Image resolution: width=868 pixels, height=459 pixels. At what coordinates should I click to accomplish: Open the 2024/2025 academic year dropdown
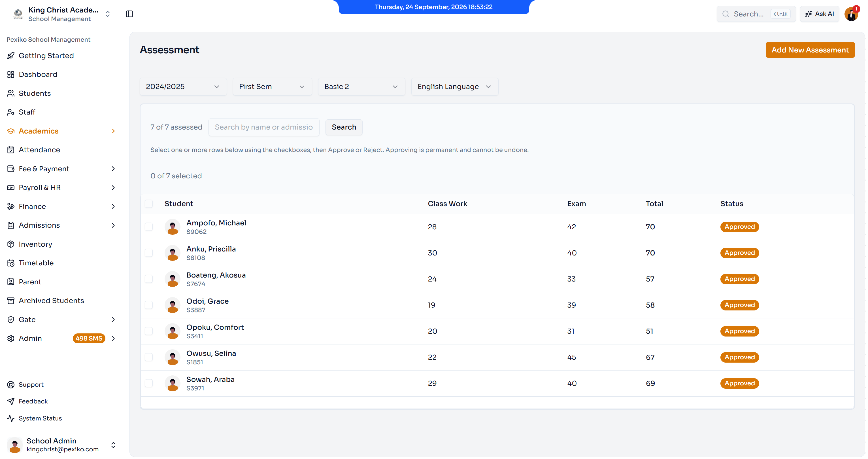(x=183, y=87)
